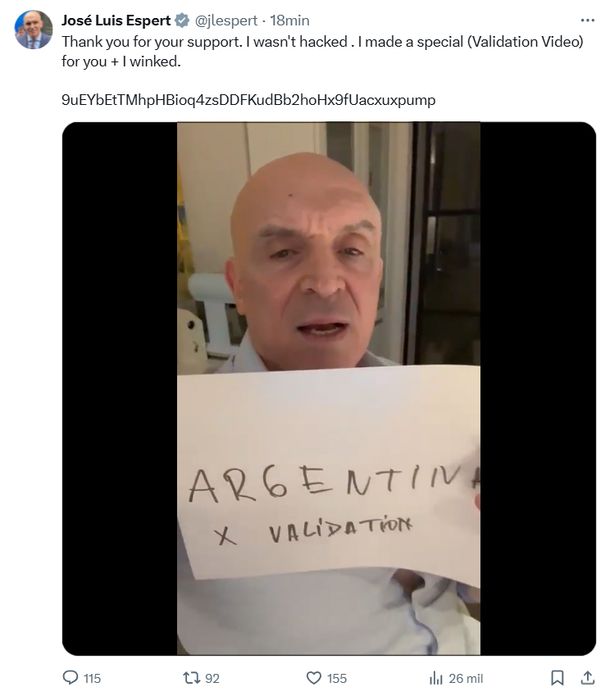The width and height of the screenshot is (610, 696).
Task: Open the reply icon with 115 comments
Action: tap(70, 677)
